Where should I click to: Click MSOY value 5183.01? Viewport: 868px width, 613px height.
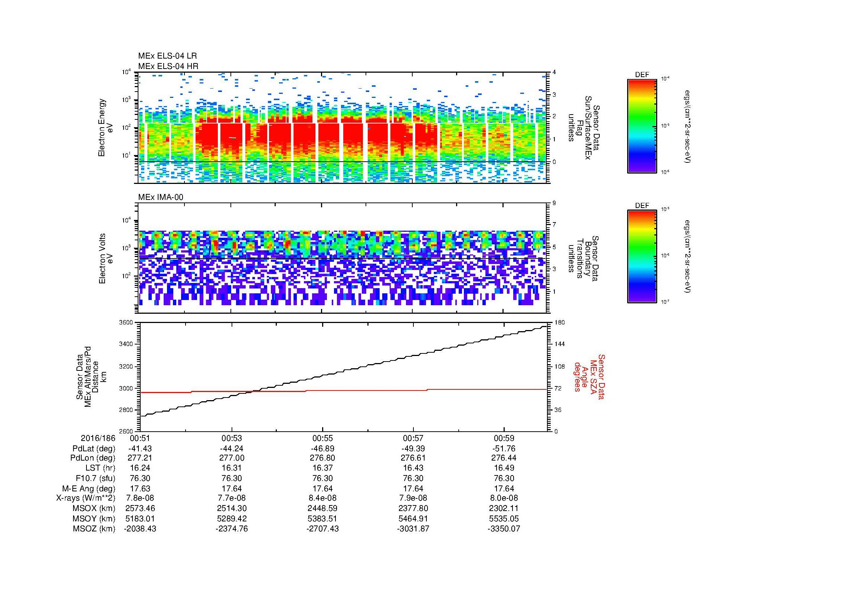point(140,518)
